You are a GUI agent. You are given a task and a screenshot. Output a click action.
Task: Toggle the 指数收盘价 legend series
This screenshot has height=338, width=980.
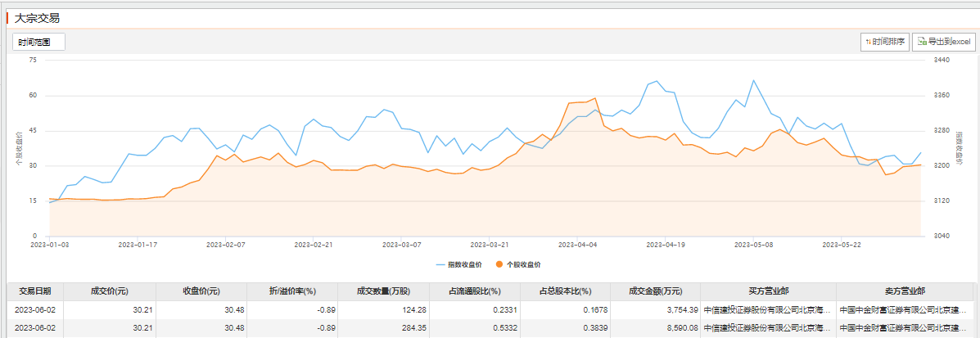click(459, 264)
